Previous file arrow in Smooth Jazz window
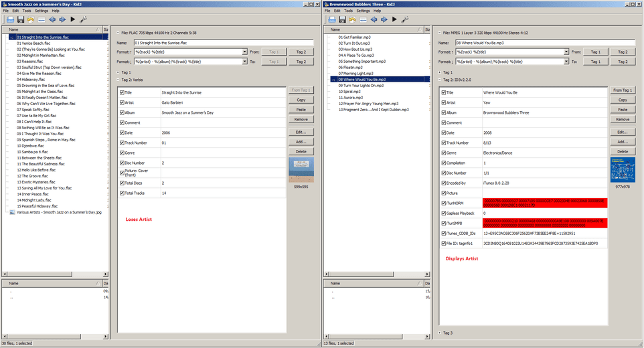The width and height of the screenshot is (644, 348). [x=52, y=19]
